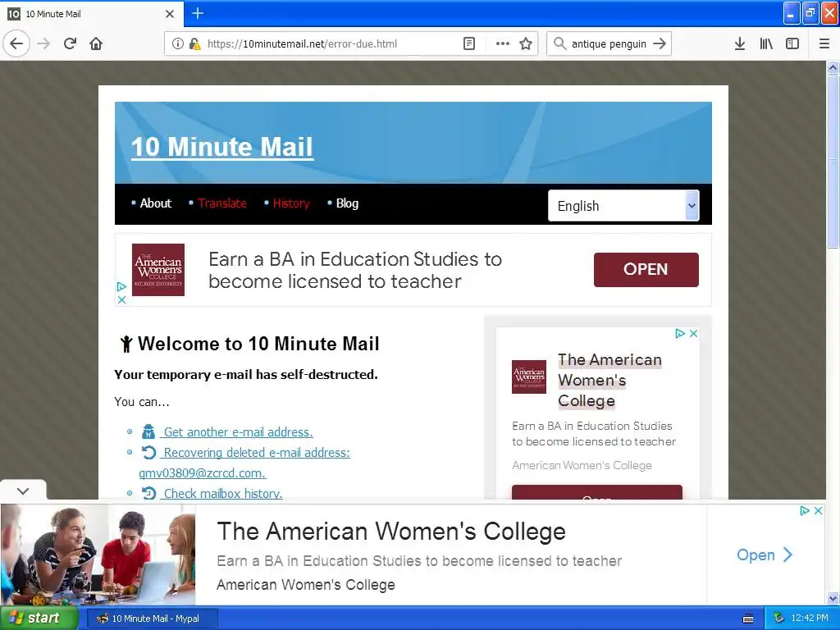This screenshot has width=840, height=630.
Task: Open the History menu item
Action: coord(291,203)
